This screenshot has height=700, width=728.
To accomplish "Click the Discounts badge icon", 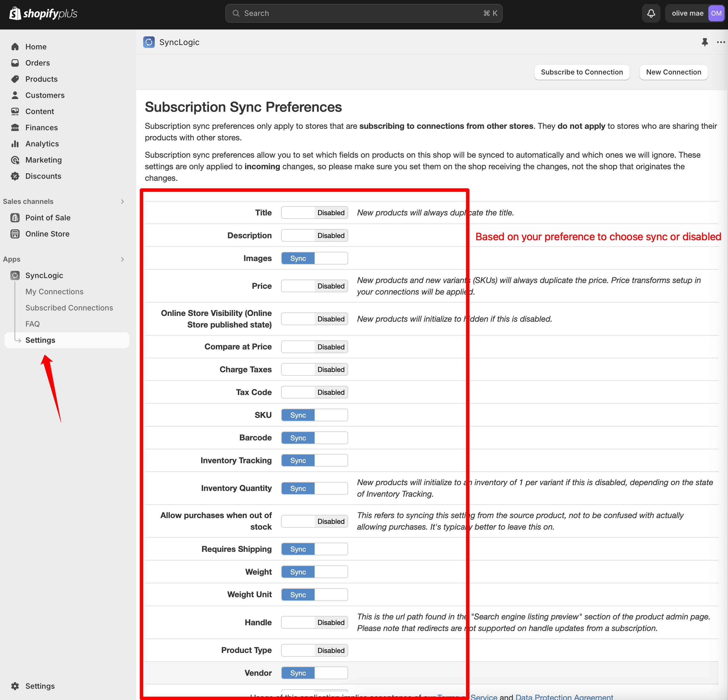I will pyautogui.click(x=15, y=176).
